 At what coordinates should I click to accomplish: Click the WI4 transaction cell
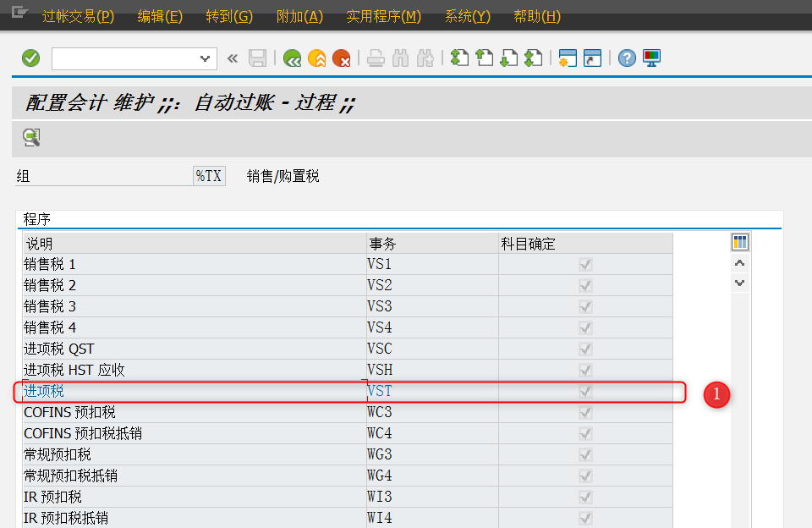432,518
